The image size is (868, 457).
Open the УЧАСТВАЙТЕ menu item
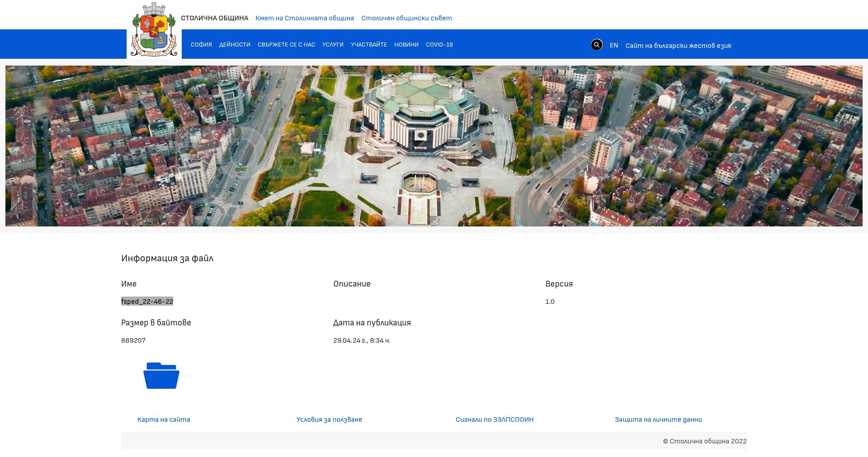click(369, 45)
